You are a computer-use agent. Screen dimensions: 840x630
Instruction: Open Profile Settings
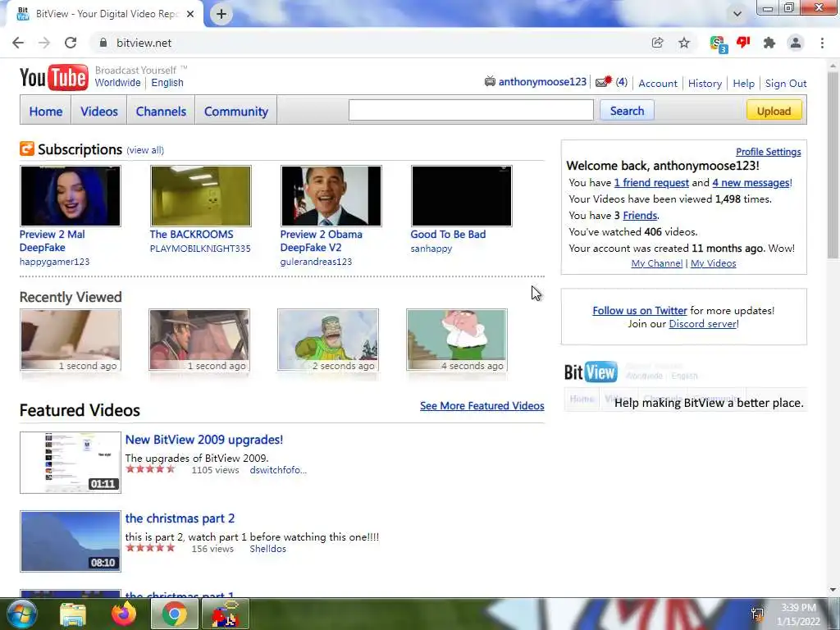click(x=768, y=152)
